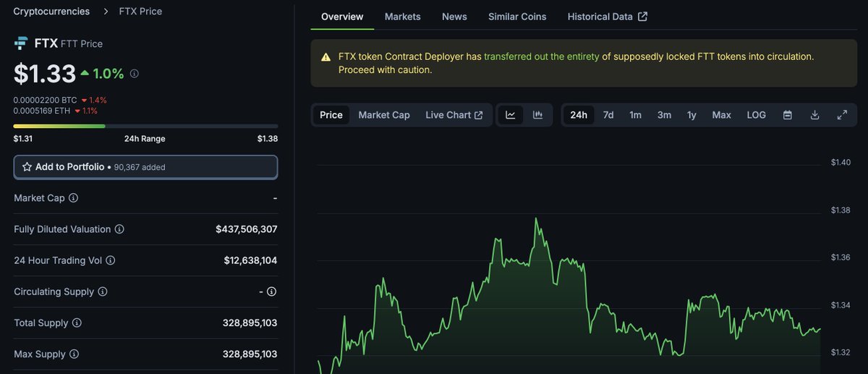Switch to the Markets tab
The image size is (868, 374).
pyautogui.click(x=402, y=17)
